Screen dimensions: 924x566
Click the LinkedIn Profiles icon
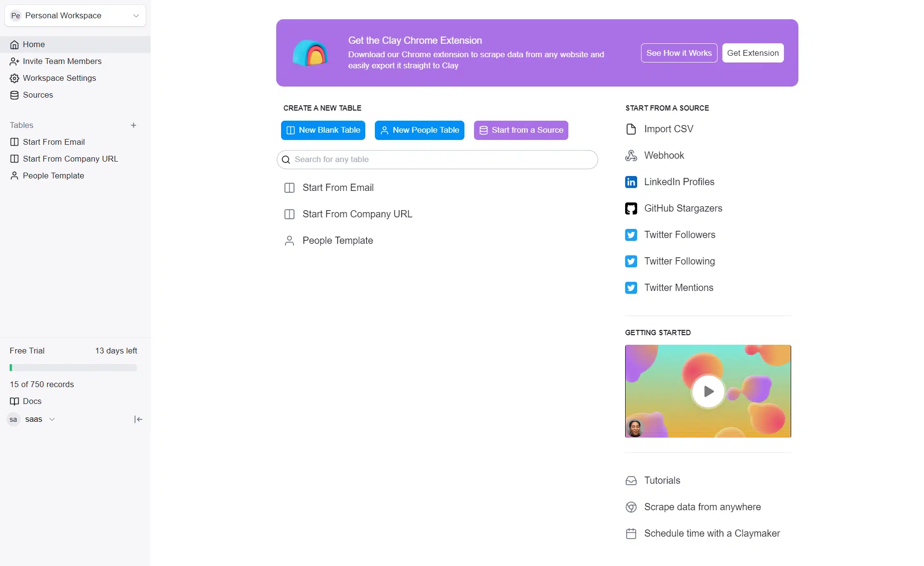point(631,182)
